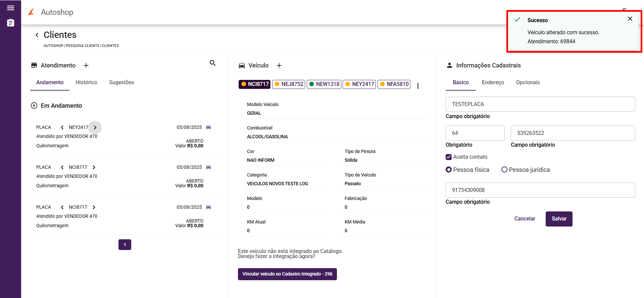Click the clipboard icon in sidebar
The height and width of the screenshot is (298, 644).
coord(10,23)
